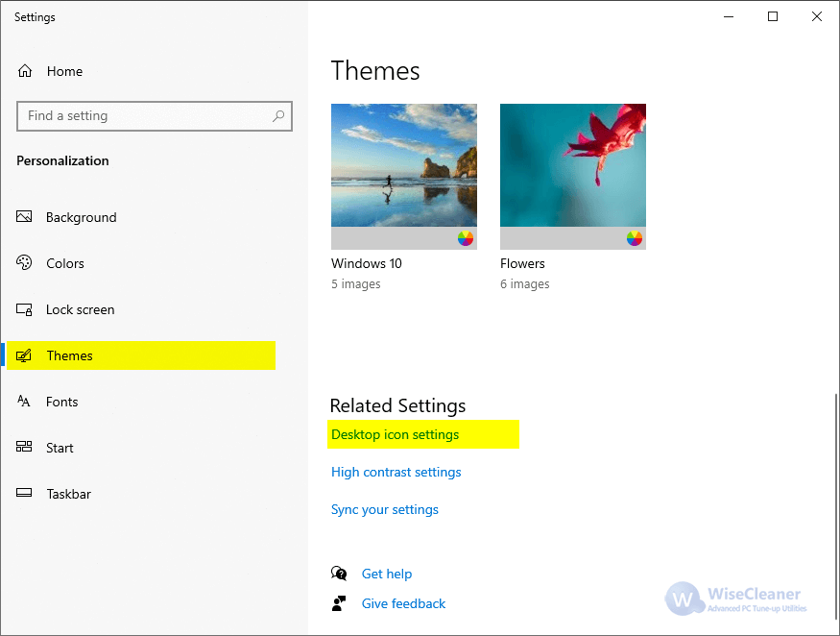Close the Settings window
The width and height of the screenshot is (840, 636).
click(816, 16)
